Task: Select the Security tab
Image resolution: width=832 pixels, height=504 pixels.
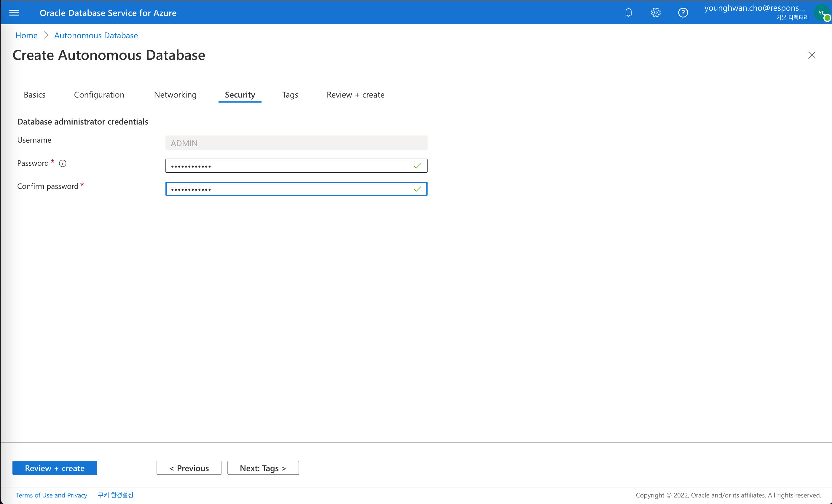Action: click(240, 95)
